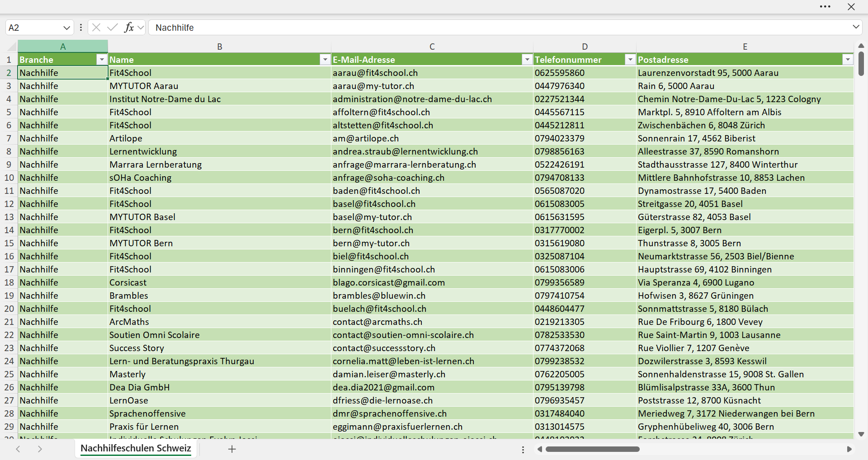Select column C header
This screenshot has width=868, height=460.
[432, 47]
